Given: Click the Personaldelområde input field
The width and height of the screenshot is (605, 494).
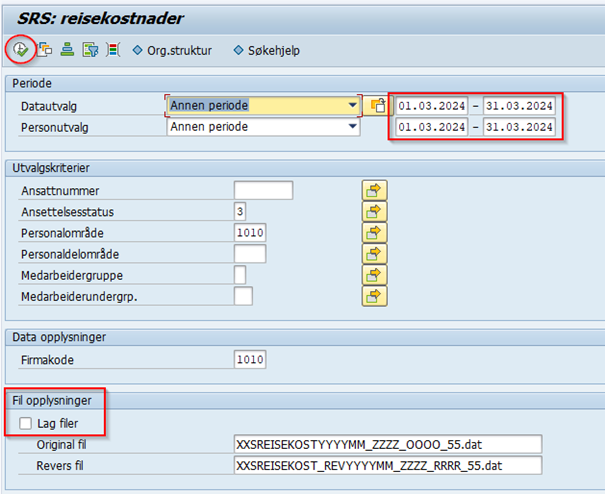Looking at the screenshot, I should (250, 254).
